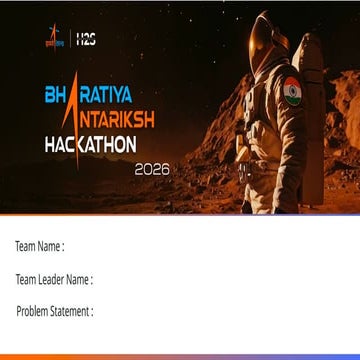This screenshot has width=360, height=360.
Task: Click the Indian flag patch on astronaut
Action: tap(293, 91)
